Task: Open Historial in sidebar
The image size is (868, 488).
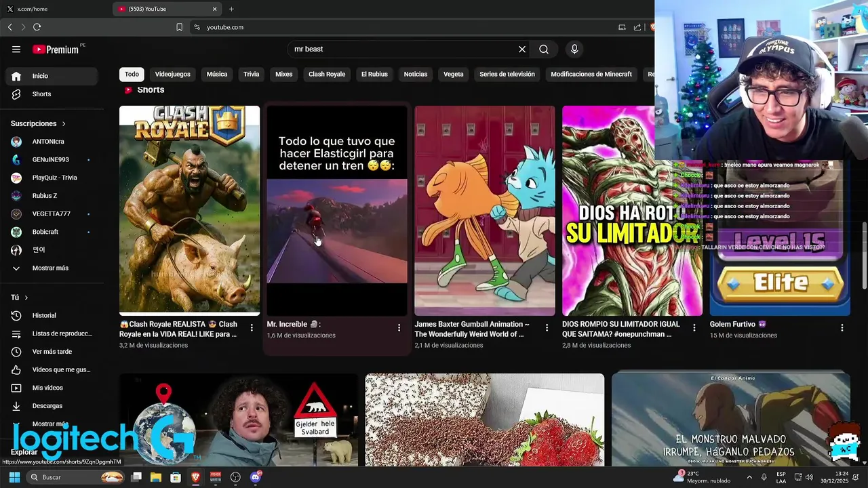Action: point(52,315)
